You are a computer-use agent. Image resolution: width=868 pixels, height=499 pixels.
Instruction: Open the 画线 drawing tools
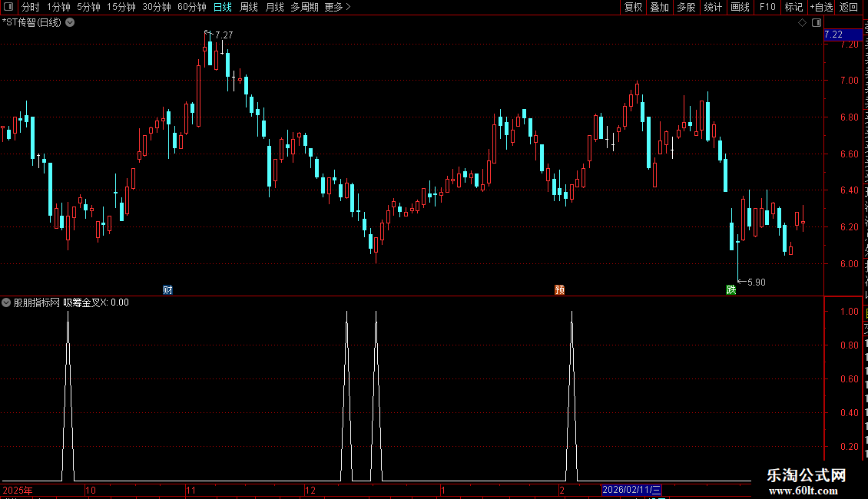pyautogui.click(x=740, y=7)
